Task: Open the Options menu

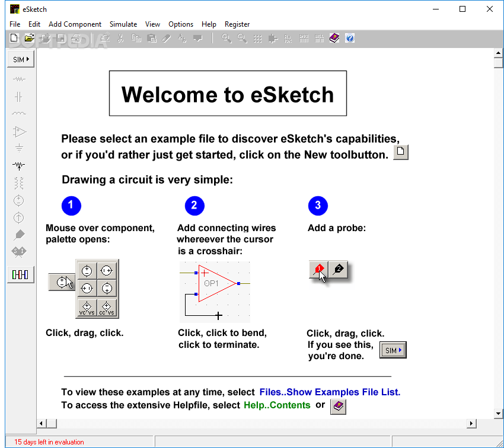Action: pos(181,24)
